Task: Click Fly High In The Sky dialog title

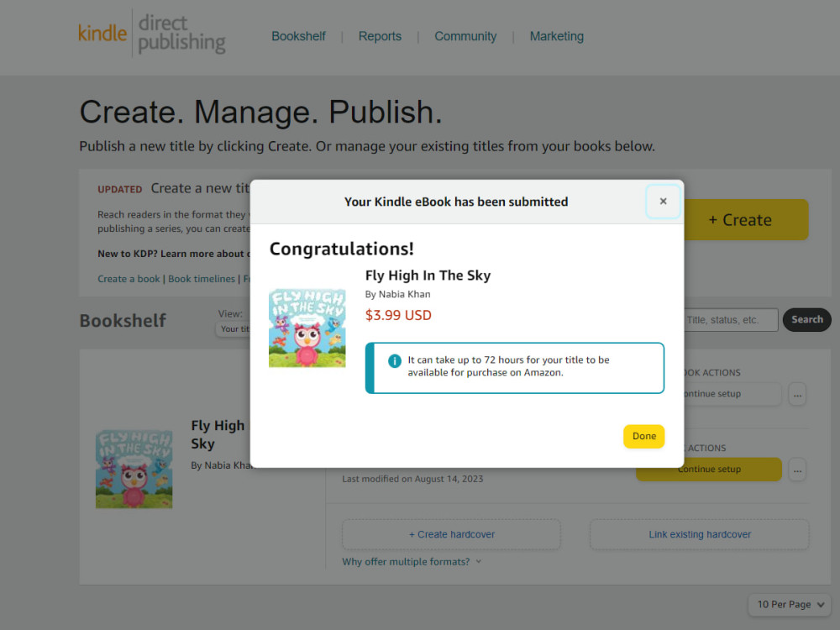Action: 428,276
